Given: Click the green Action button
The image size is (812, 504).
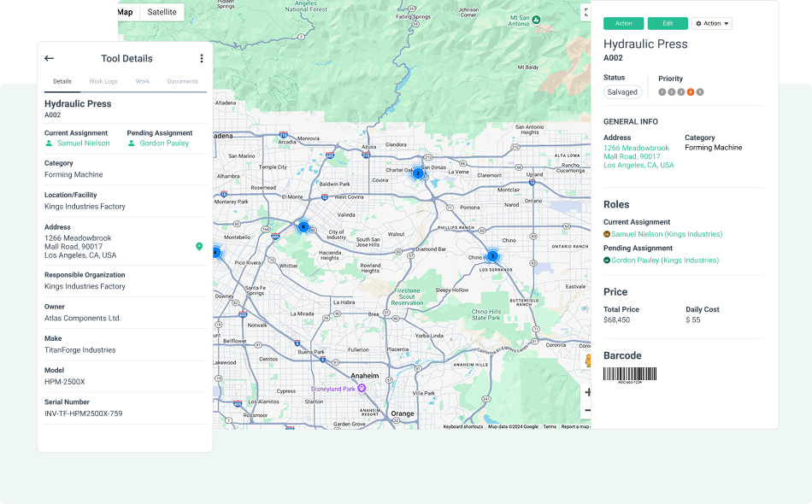Looking at the screenshot, I should 623,24.
